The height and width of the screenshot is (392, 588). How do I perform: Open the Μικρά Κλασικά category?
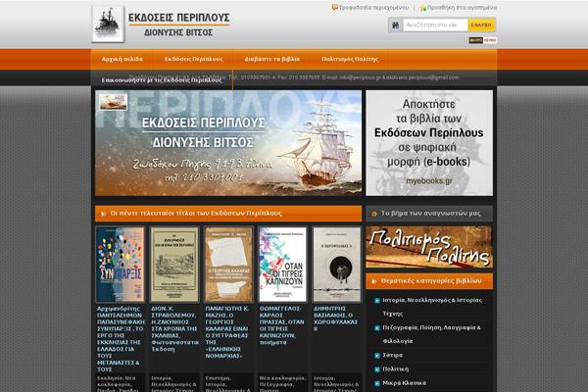(404, 383)
